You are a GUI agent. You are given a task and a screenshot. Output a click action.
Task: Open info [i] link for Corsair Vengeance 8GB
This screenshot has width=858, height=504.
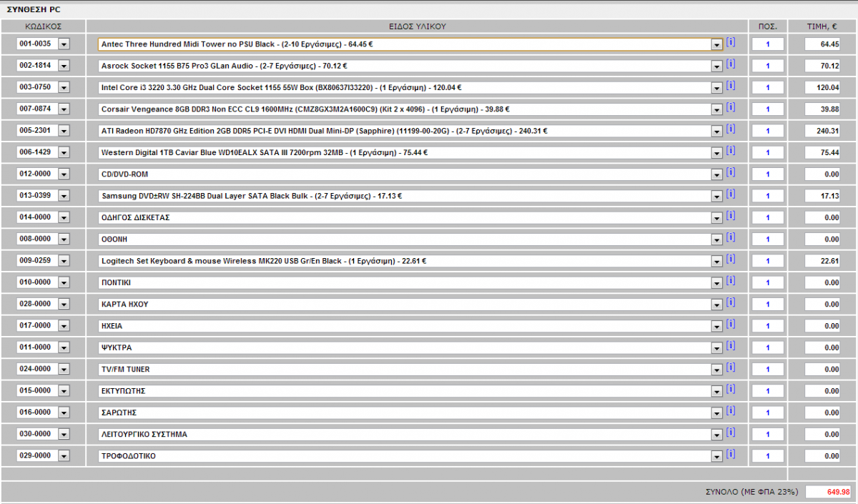pos(730,107)
